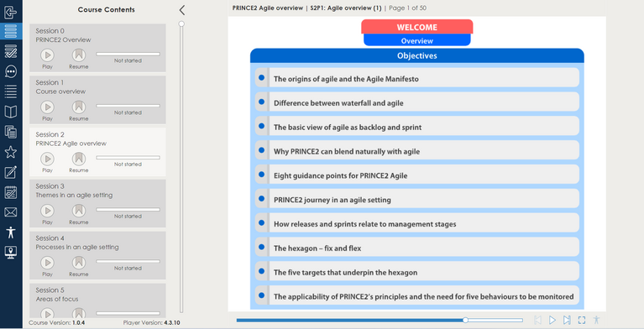Click the slide playback seek bar handle
The image size is (644, 329).
465,320
